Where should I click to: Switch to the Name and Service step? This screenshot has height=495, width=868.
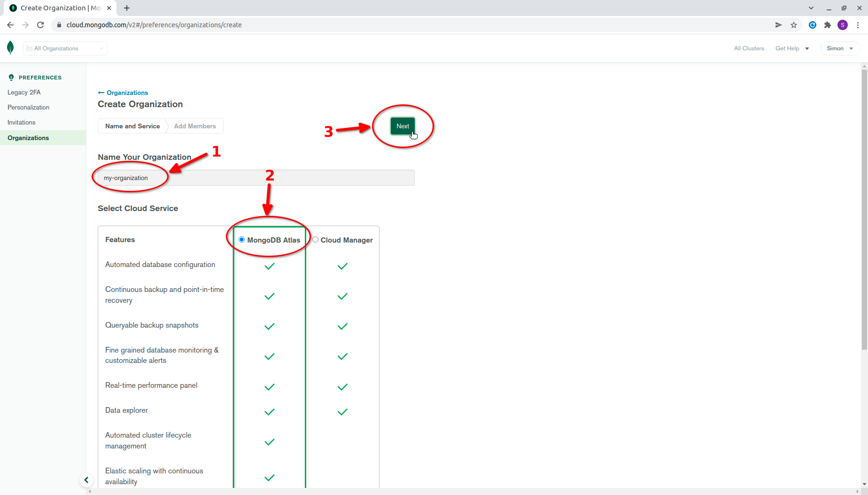point(132,126)
